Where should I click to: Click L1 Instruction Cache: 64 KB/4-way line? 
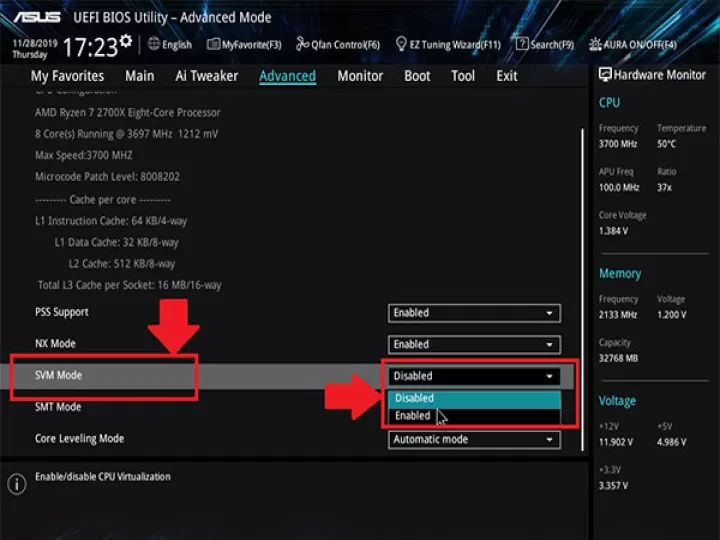click(111, 221)
